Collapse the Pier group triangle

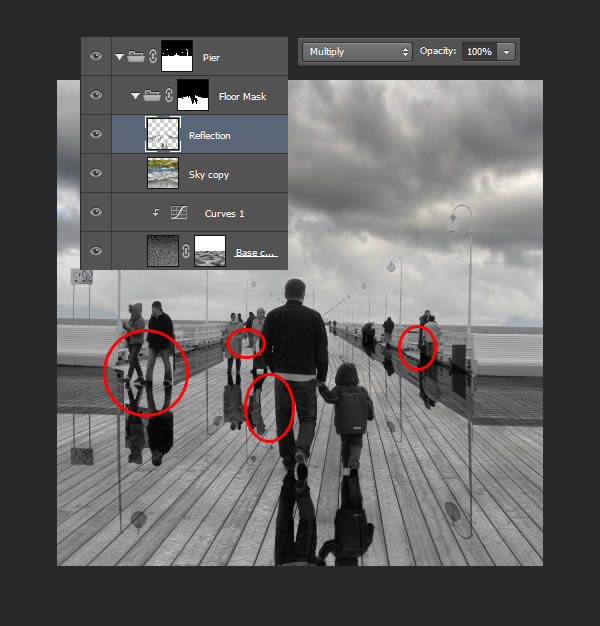click(119, 57)
